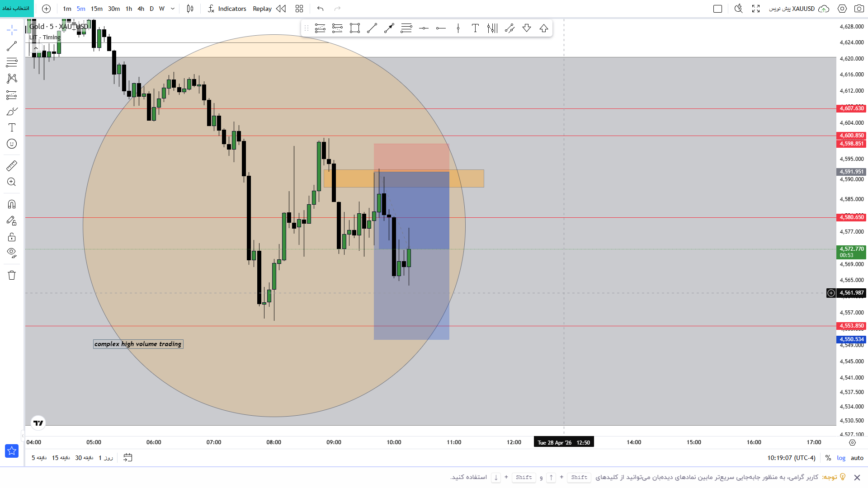
Task: Switch to 15m timeframe
Action: click(x=96, y=9)
